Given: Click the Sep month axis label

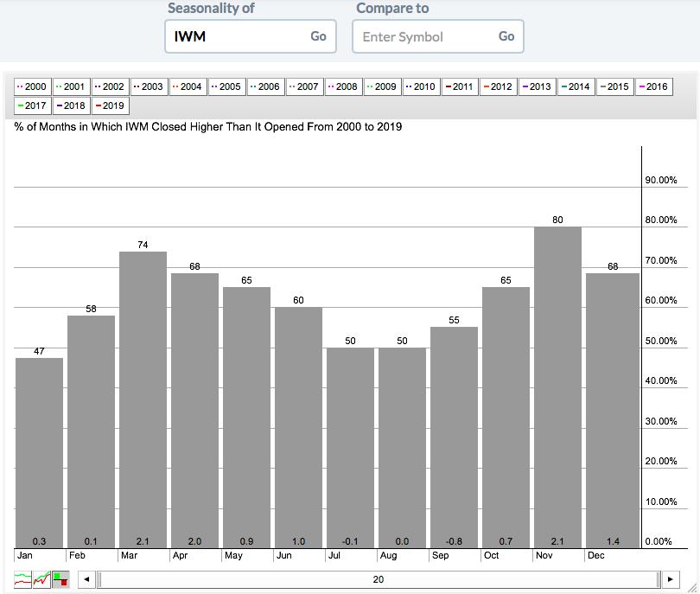Looking at the screenshot, I should point(440,555).
